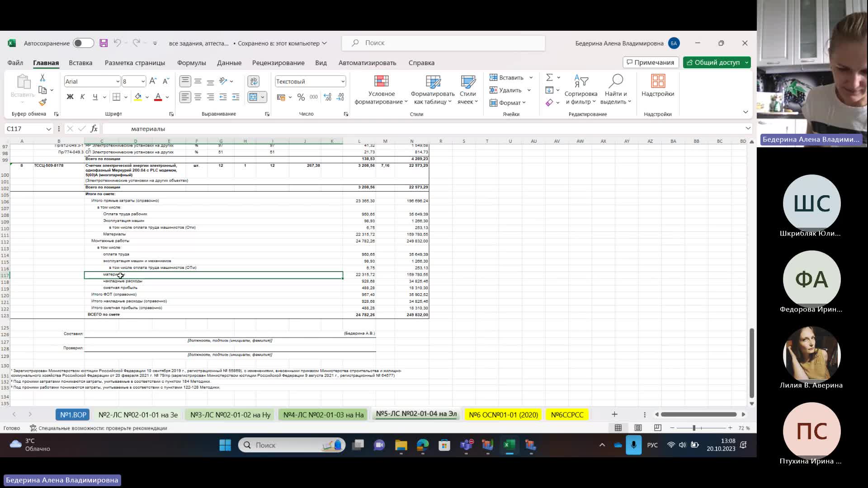Switch to the Данные ribbon tab
The height and width of the screenshot is (488, 868).
[229, 63]
